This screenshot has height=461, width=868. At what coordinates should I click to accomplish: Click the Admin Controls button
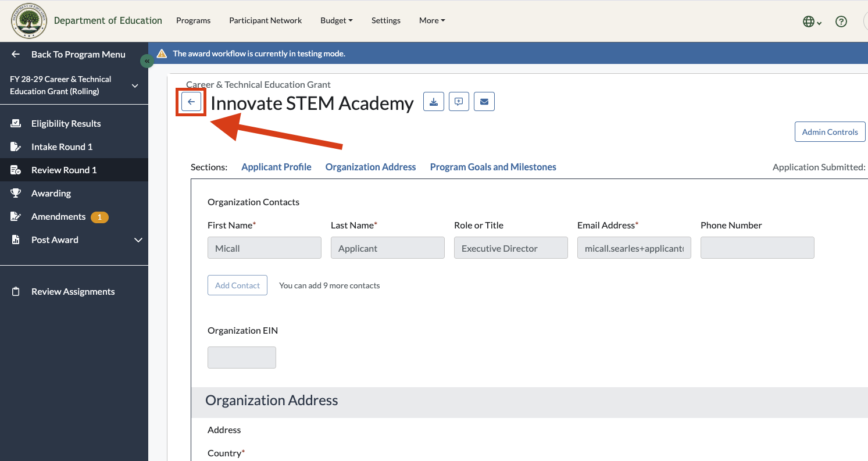[830, 132]
